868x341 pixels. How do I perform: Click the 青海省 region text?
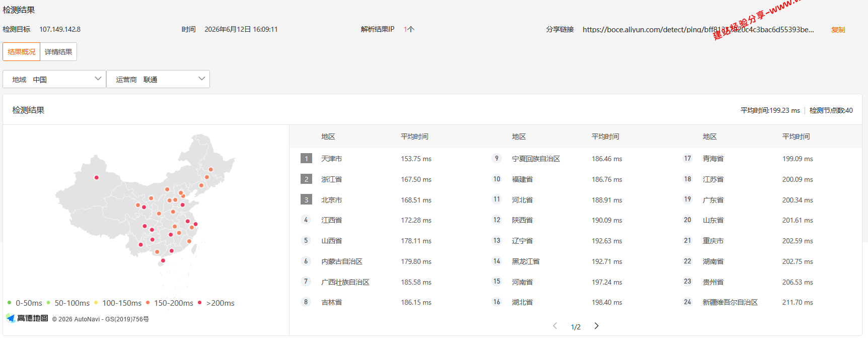tap(713, 159)
